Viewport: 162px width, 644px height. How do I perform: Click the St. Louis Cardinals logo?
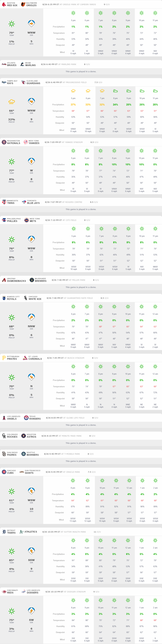click(x=25, y=358)
